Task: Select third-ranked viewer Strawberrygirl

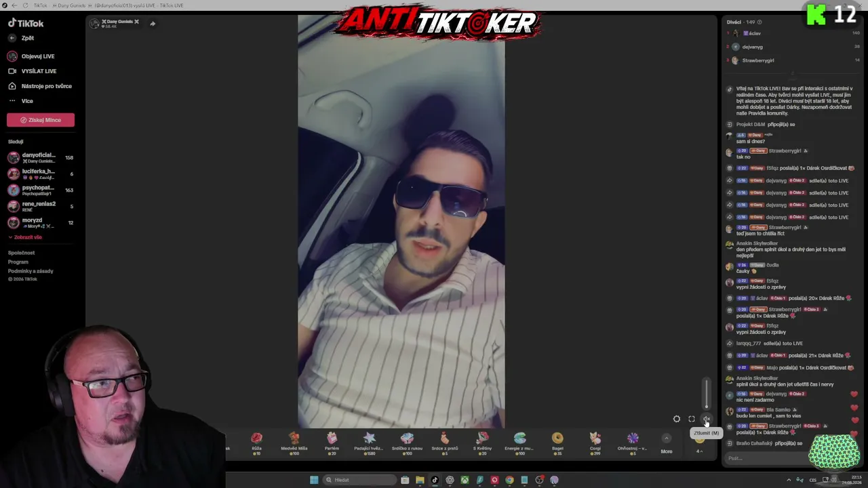Action: [793, 60]
